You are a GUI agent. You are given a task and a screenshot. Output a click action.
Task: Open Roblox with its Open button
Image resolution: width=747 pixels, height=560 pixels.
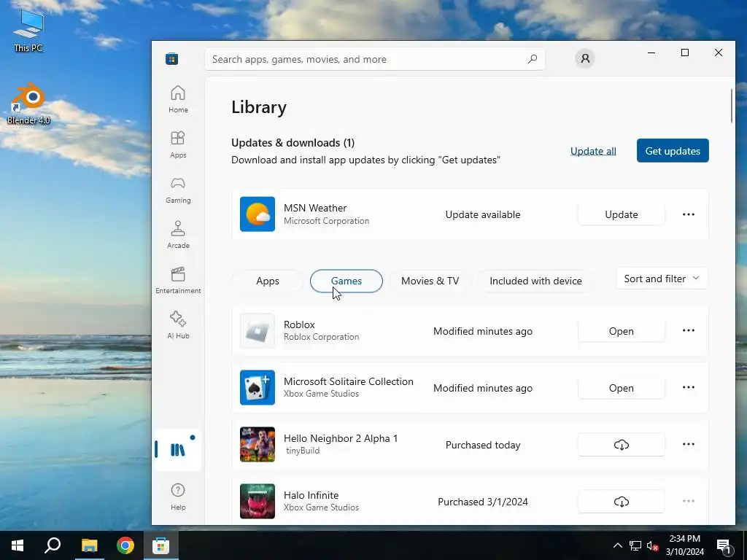[622, 331]
